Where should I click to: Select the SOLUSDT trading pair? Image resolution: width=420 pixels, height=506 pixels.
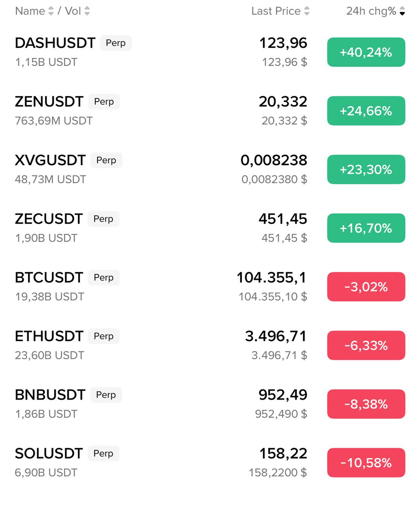(49, 453)
